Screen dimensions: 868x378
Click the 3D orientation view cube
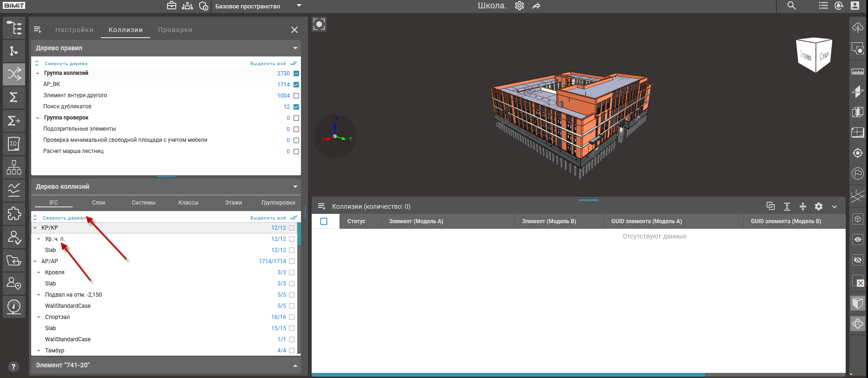click(814, 55)
